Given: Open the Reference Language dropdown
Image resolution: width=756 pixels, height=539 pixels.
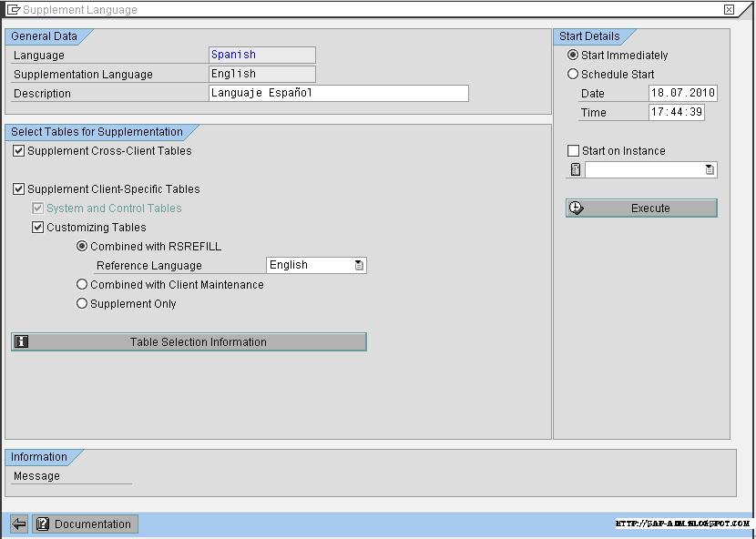Looking at the screenshot, I should [x=358, y=264].
